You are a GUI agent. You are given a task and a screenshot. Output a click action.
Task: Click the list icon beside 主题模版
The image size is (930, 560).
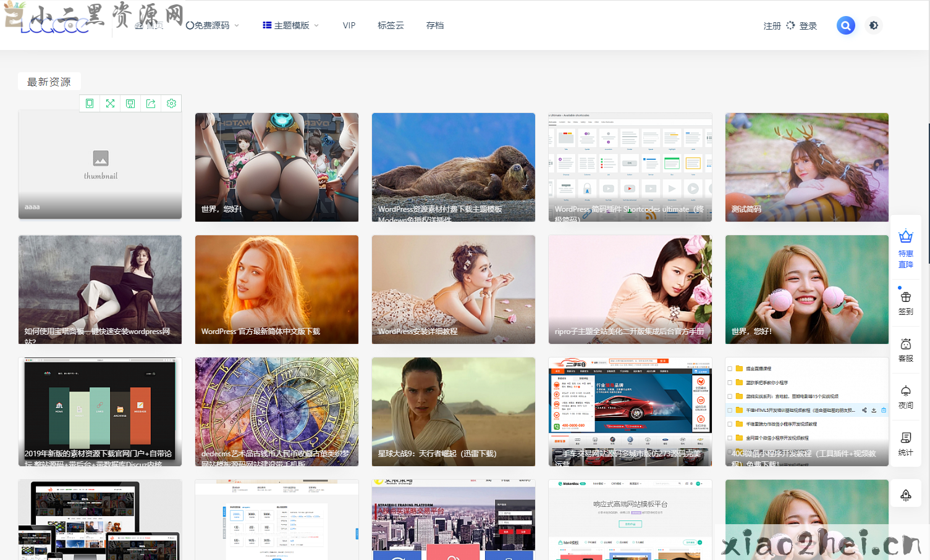coord(267,25)
